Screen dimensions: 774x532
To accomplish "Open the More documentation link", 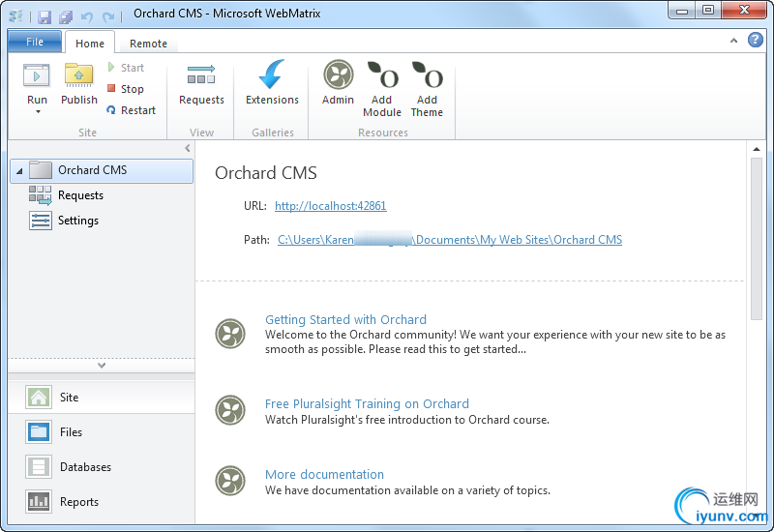I will [324, 474].
